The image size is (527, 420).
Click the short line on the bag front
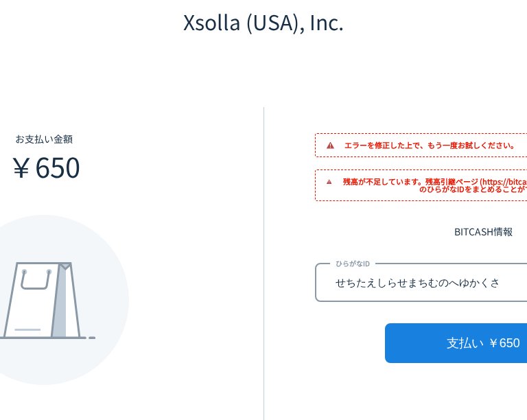(27, 329)
